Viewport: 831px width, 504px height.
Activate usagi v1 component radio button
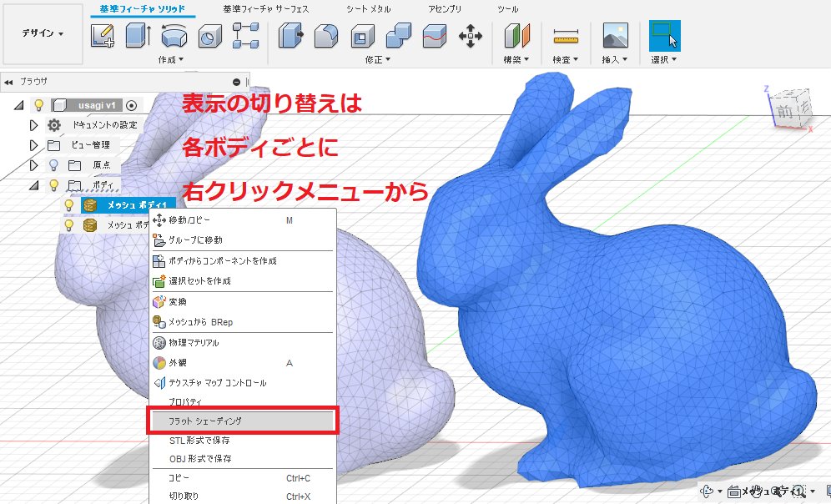[x=132, y=105]
